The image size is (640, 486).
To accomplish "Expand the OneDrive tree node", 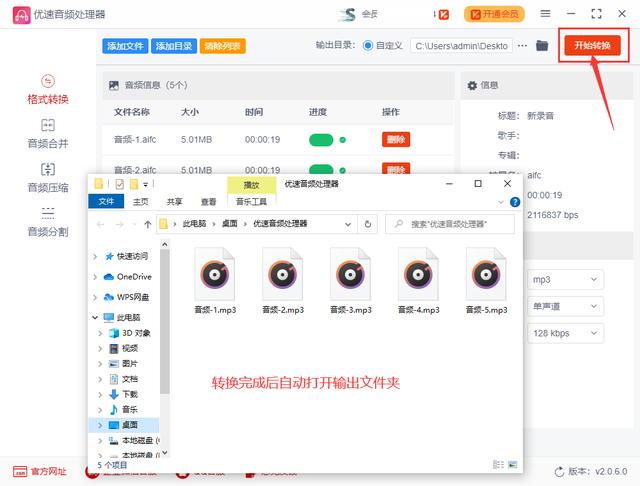I will click(95, 277).
